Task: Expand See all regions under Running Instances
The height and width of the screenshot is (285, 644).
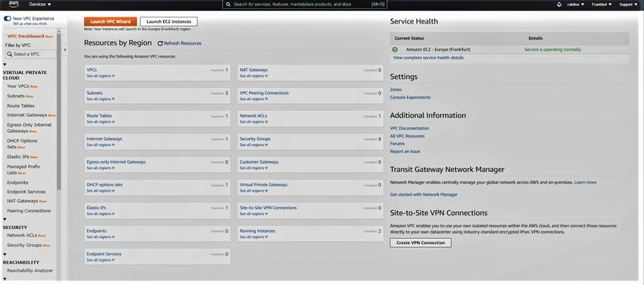Action: [x=254, y=237]
